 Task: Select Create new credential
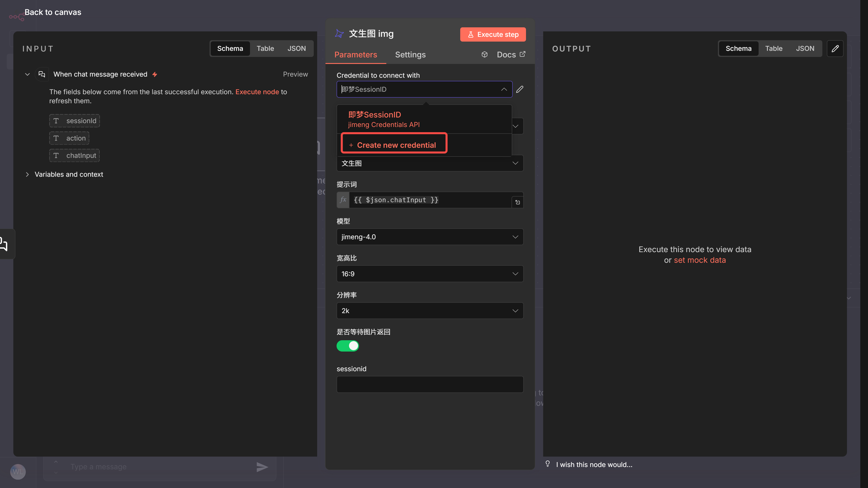pyautogui.click(x=394, y=145)
